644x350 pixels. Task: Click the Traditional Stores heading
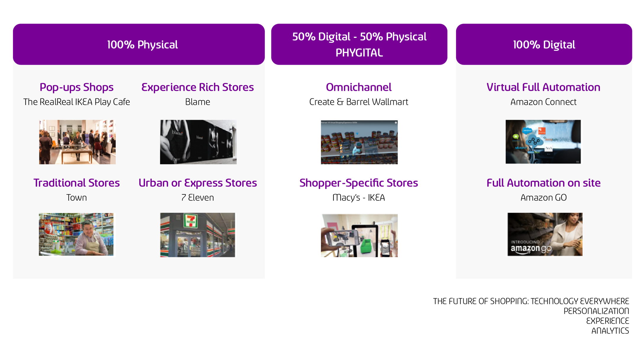pos(77,183)
